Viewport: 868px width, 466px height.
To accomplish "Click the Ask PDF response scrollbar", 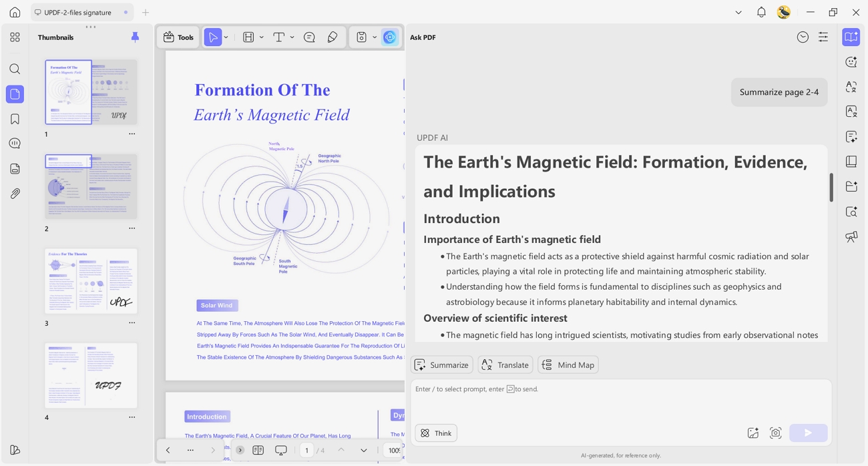I will 831,188.
